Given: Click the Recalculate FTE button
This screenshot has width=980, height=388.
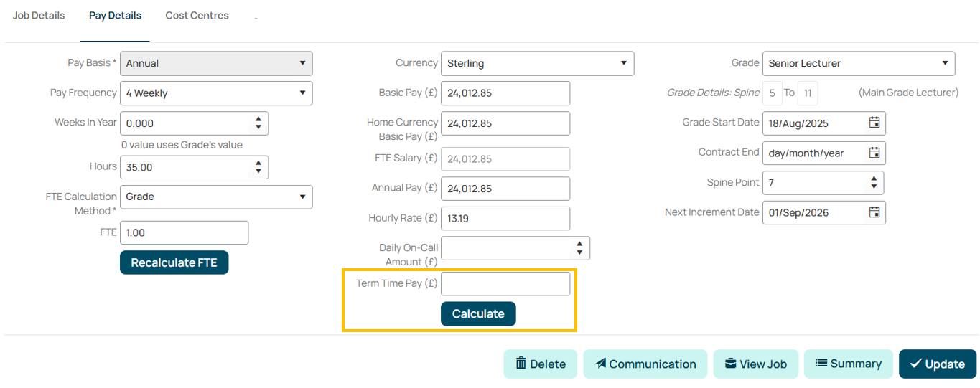Looking at the screenshot, I should coord(174,262).
